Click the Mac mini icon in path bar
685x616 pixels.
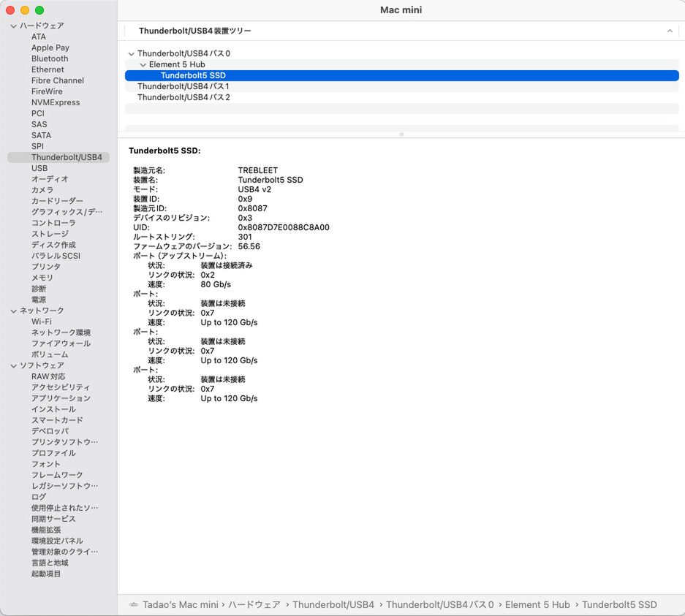[133, 605]
